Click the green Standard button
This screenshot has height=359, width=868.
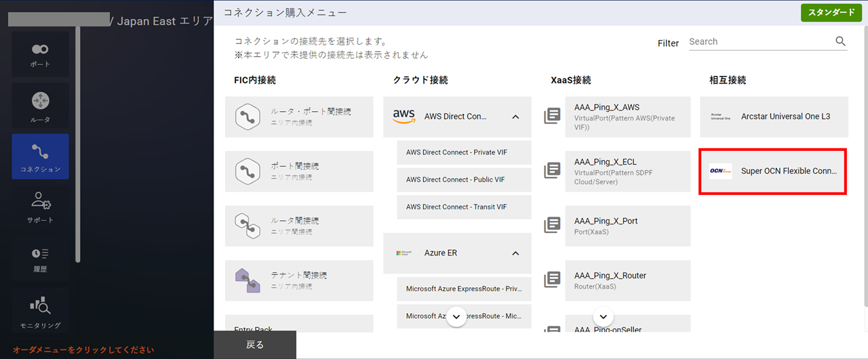tap(831, 13)
